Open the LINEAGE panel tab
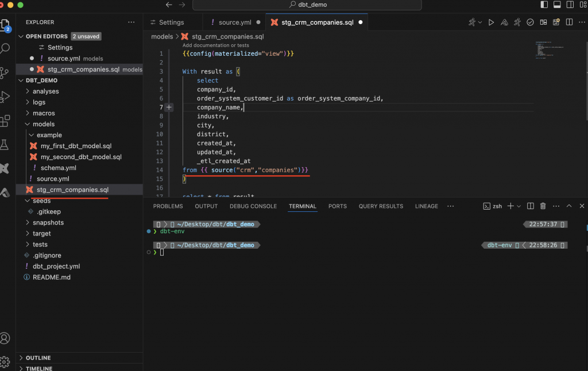The height and width of the screenshot is (371, 588). coord(427,206)
